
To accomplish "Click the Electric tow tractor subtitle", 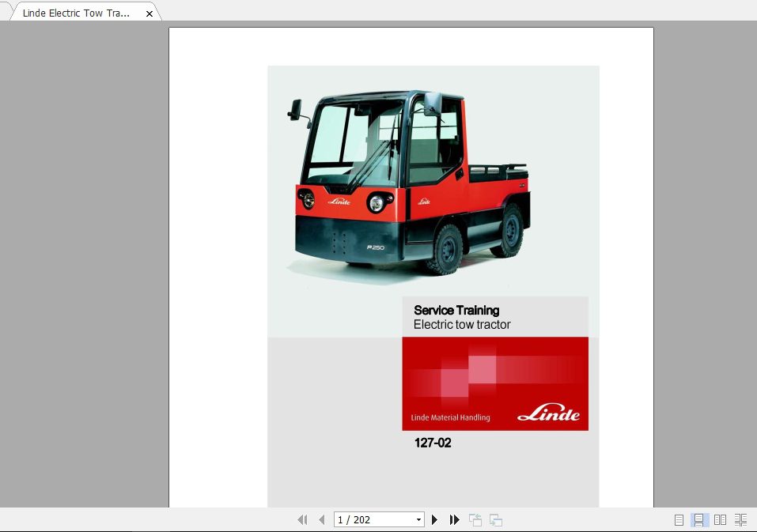I will [x=462, y=324].
